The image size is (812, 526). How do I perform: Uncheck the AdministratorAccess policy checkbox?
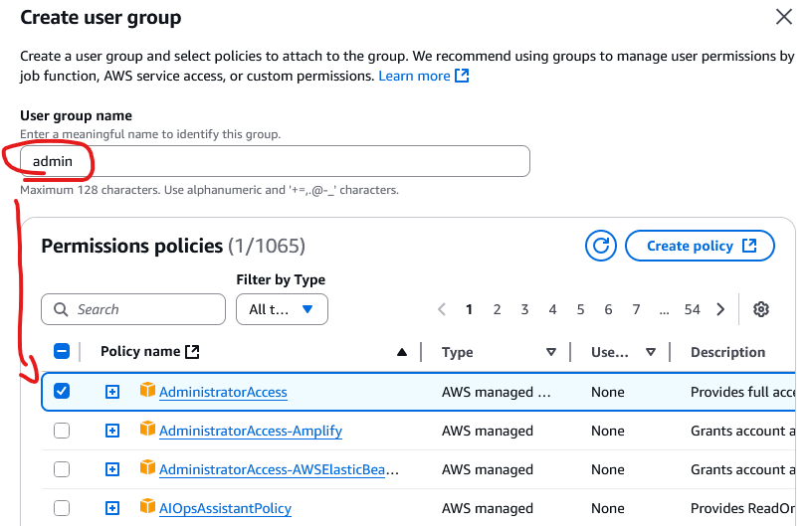click(x=62, y=392)
